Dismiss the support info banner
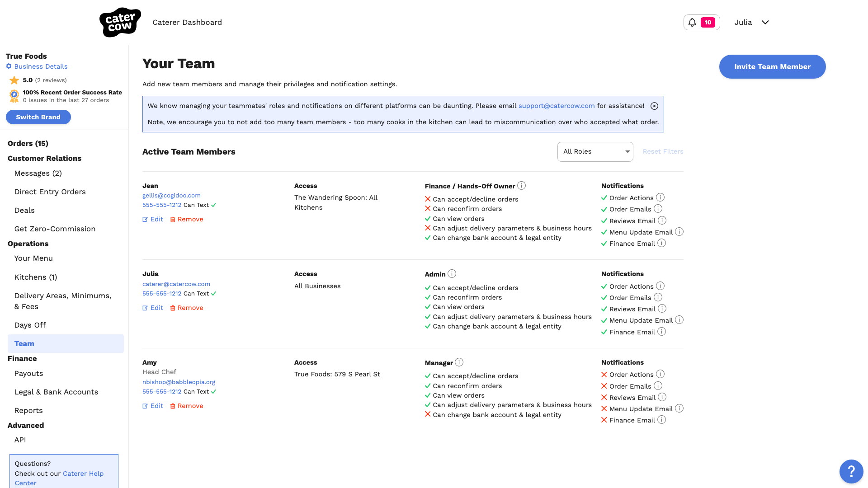Screen dimensions: 868x488 [x=654, y=106]
